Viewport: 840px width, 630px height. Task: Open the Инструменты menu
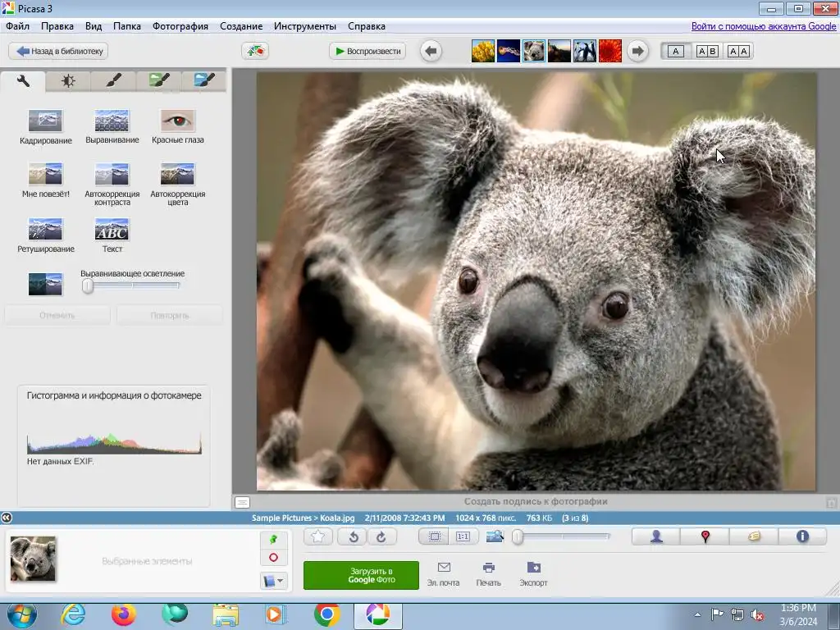tap(305, 26)
